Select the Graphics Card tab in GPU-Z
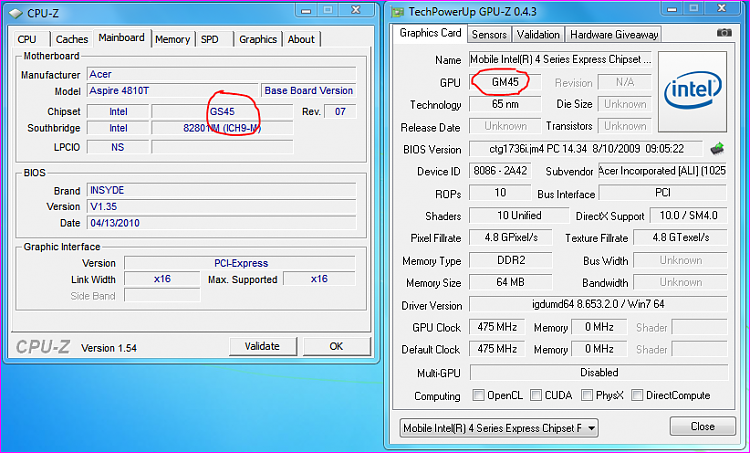 [x=430, y=33]
